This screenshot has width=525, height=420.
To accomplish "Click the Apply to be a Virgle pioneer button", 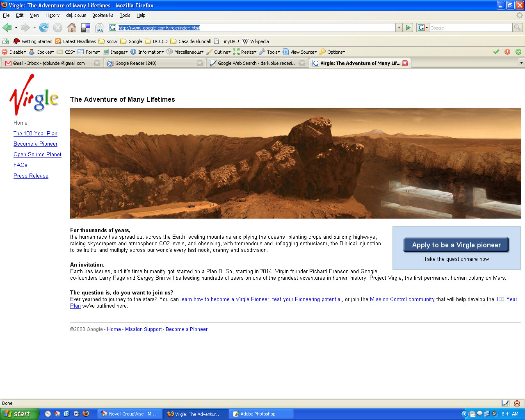I will point(456,245).
